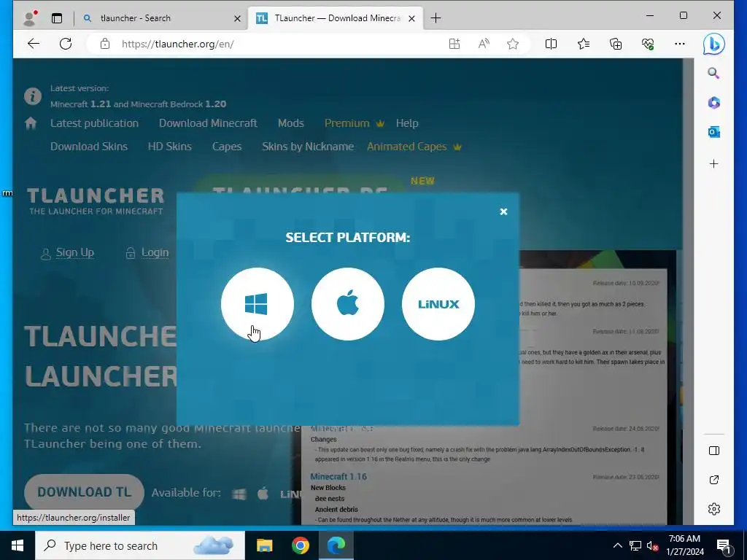Open the Windows Start menu
Screen dimensions: 747x560
(x=18, y=545)
